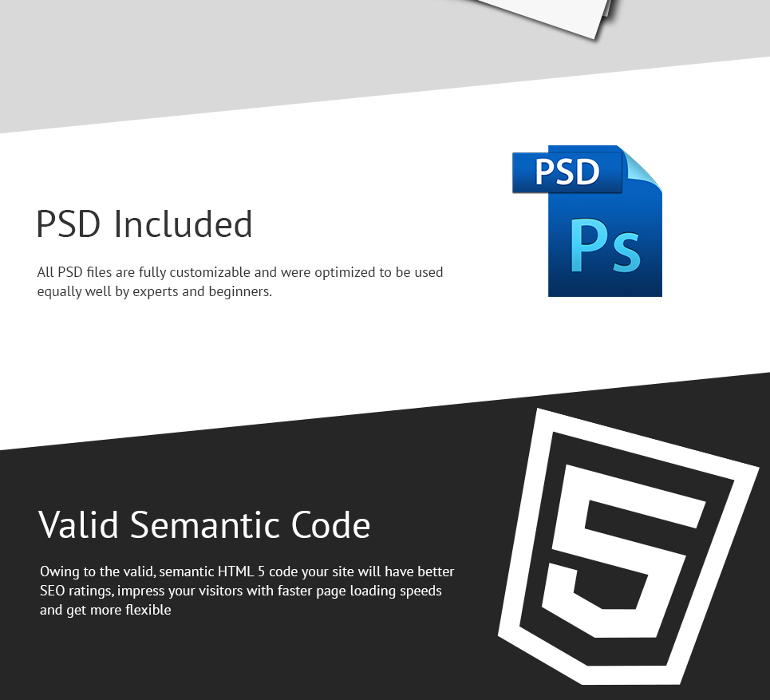The image size is (770, 700).
Task: Click the 'Valid Semantic Code' heading
Action: pos(204,524)
